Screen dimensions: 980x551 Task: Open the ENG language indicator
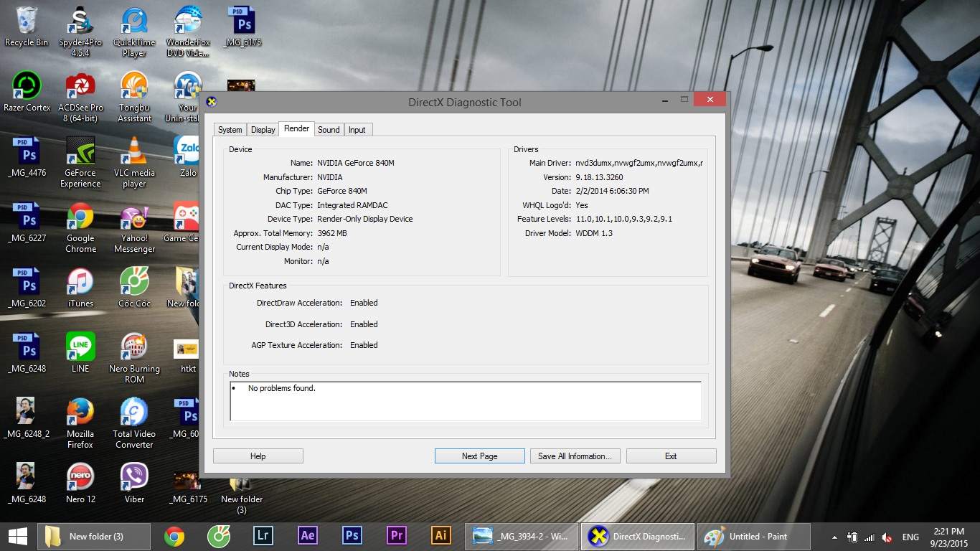coord(910,537)
